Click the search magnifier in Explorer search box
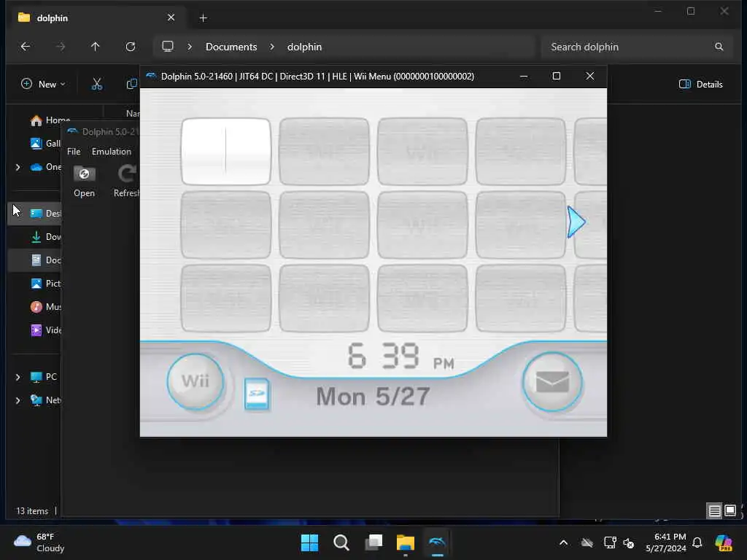747x560 pixels. (719, 47)
